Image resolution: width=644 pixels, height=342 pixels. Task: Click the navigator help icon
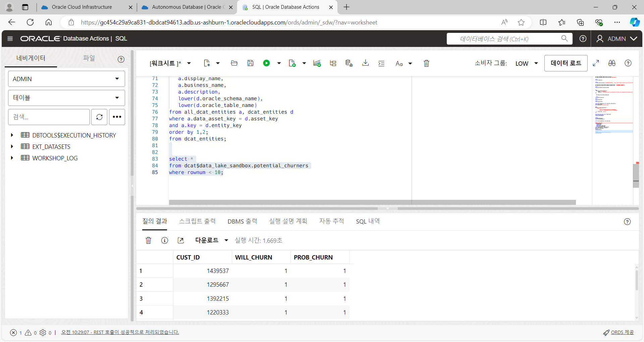[121, 59]
